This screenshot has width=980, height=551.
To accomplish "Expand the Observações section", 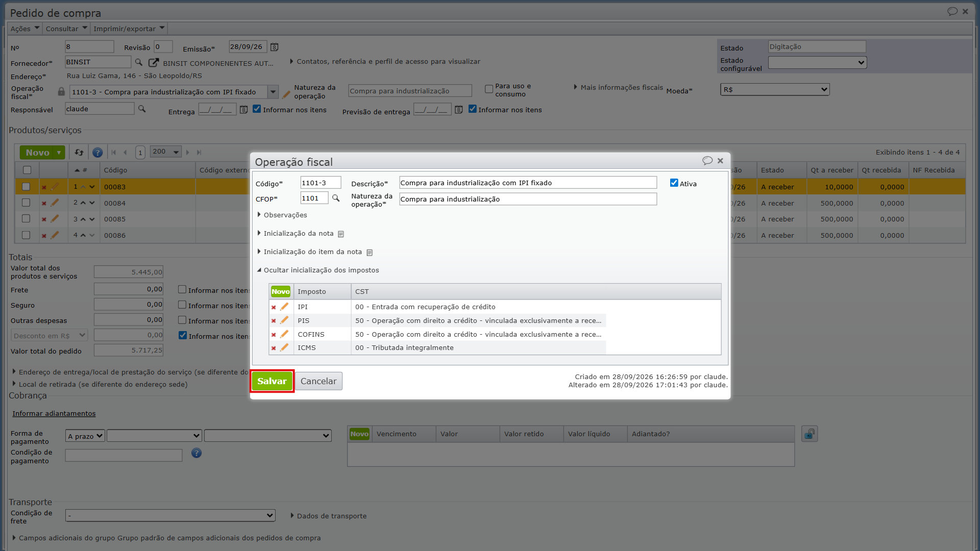I will tap(282, 215).
